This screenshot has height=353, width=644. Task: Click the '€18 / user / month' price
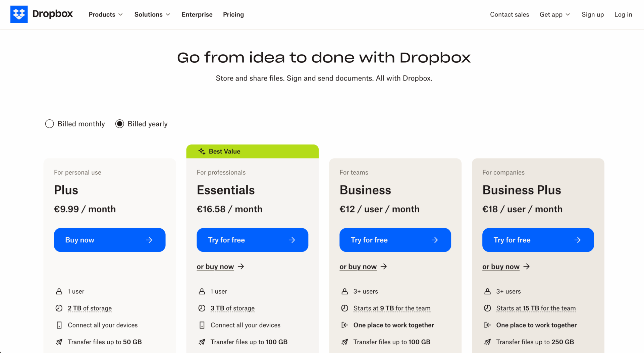tap(523, 209)
